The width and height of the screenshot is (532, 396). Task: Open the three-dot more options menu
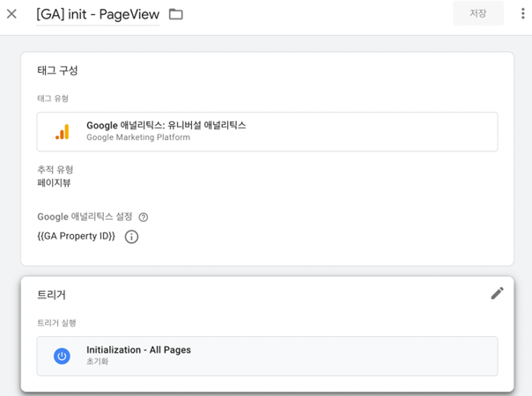[522, 13]
